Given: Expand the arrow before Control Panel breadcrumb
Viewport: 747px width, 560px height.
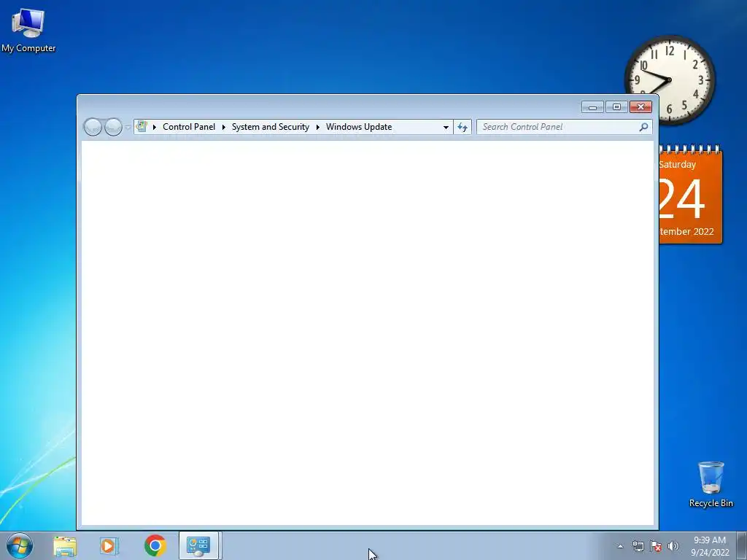Looking at the screenshot, I should [155, 127].
